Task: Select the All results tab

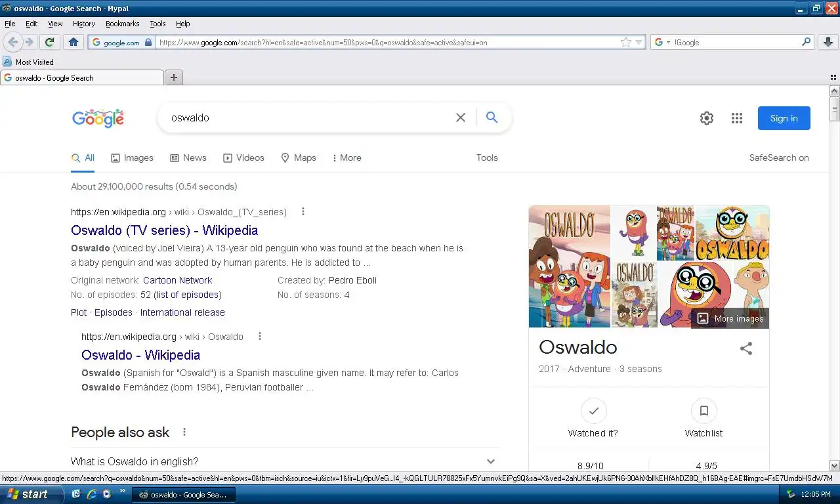Action: [x=83, y=157]
